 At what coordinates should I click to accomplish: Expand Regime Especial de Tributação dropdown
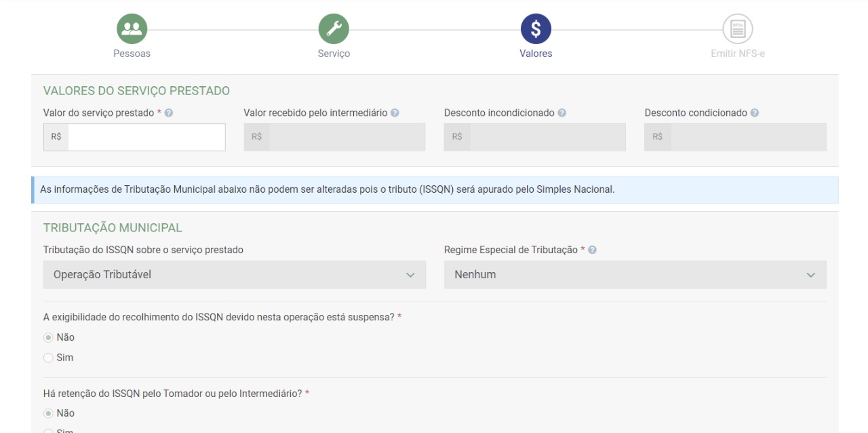pos(635,275)
